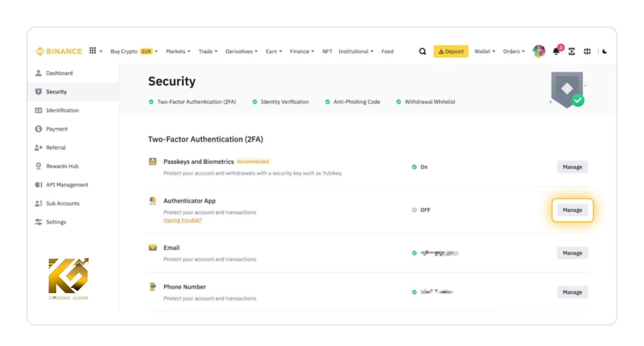Click the Identification card sidebar icon
The height and width of the screenshot is (346, 644).
(38, 110)
